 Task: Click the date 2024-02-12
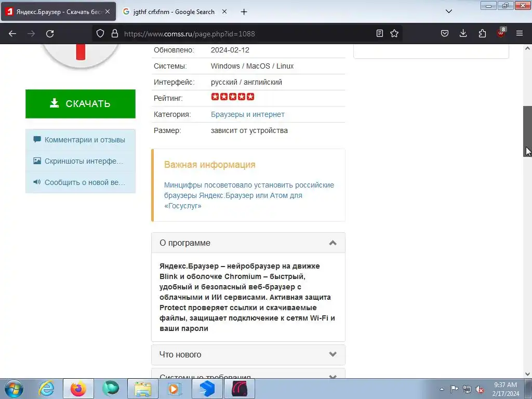pyautogui.click(x=230, y=50)
